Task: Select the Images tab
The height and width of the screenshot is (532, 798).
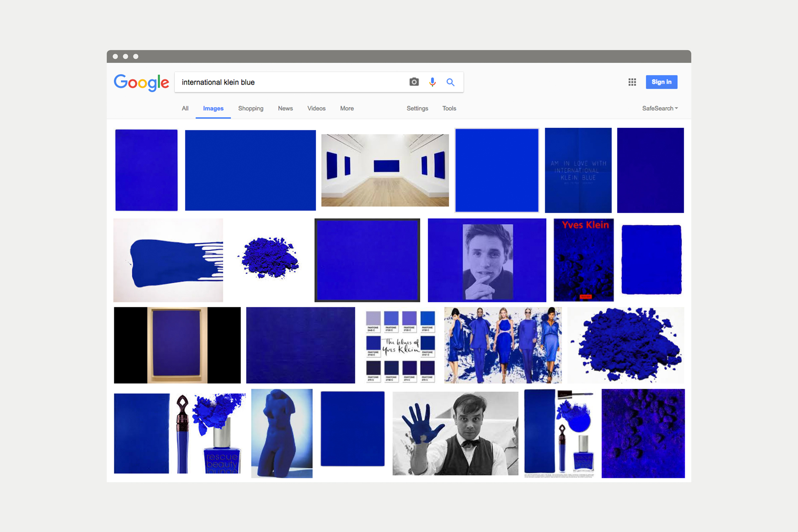Action: (213, 109)
